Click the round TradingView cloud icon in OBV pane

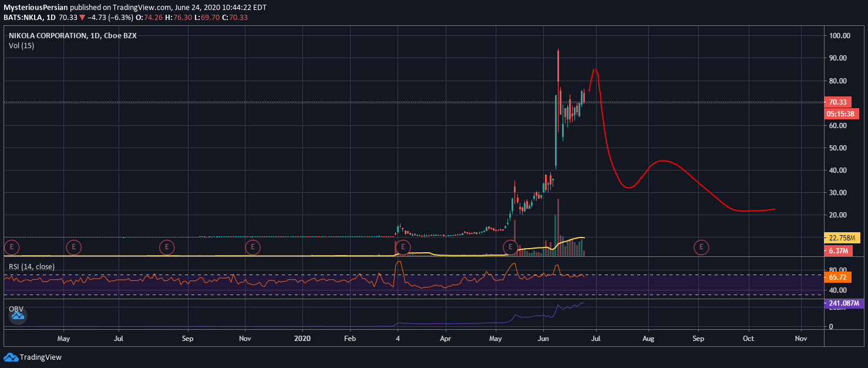pyautogui.click(x=17, y=316)
